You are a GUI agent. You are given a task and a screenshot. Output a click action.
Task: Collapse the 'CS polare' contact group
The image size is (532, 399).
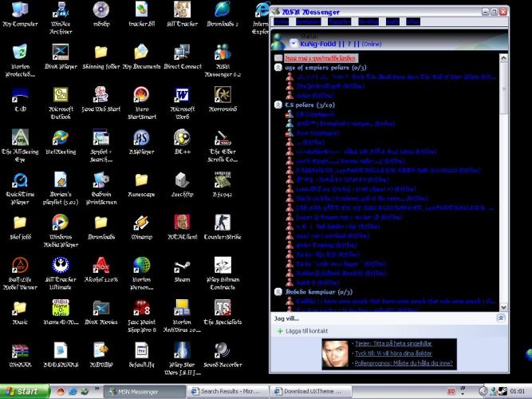coord(278,105)
